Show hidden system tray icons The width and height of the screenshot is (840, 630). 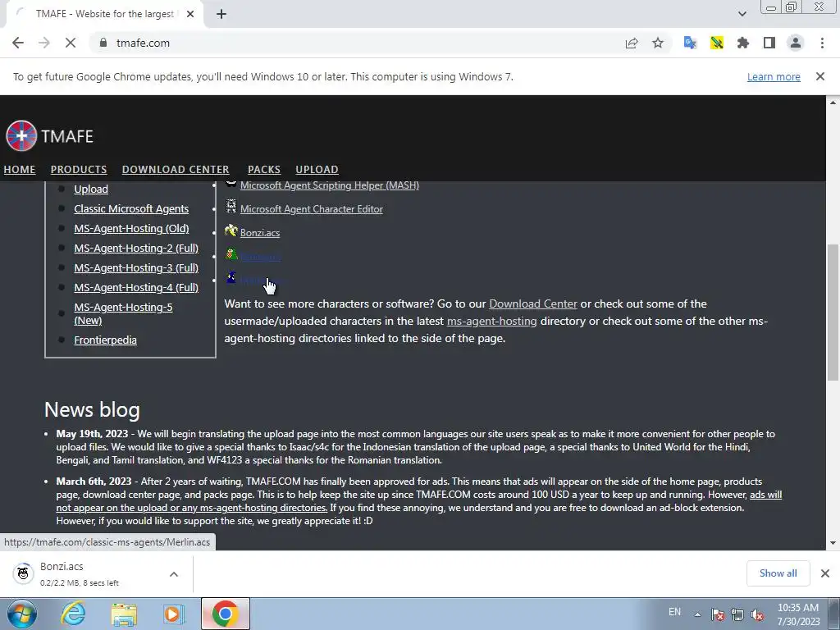(x=697, y=614)
